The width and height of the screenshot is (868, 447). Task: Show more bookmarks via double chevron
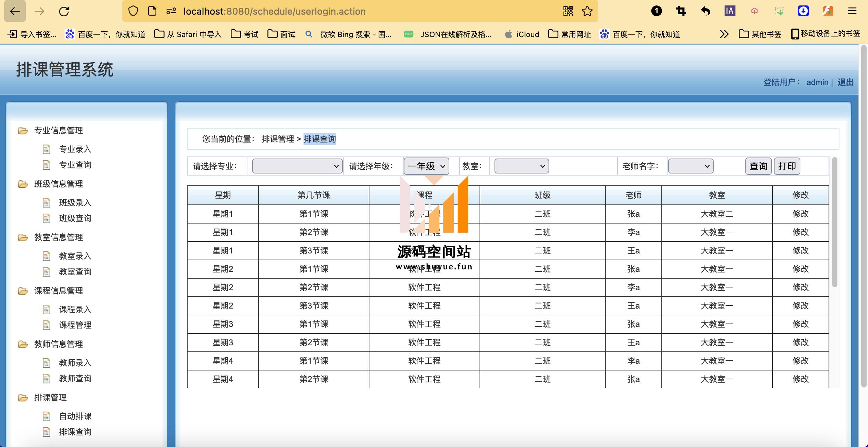pos(724,34)
